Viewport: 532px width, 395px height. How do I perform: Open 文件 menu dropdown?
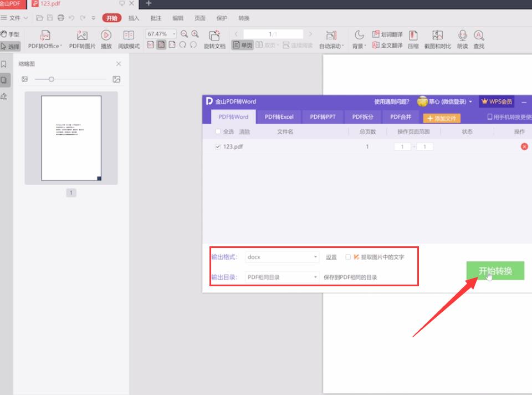14,18
